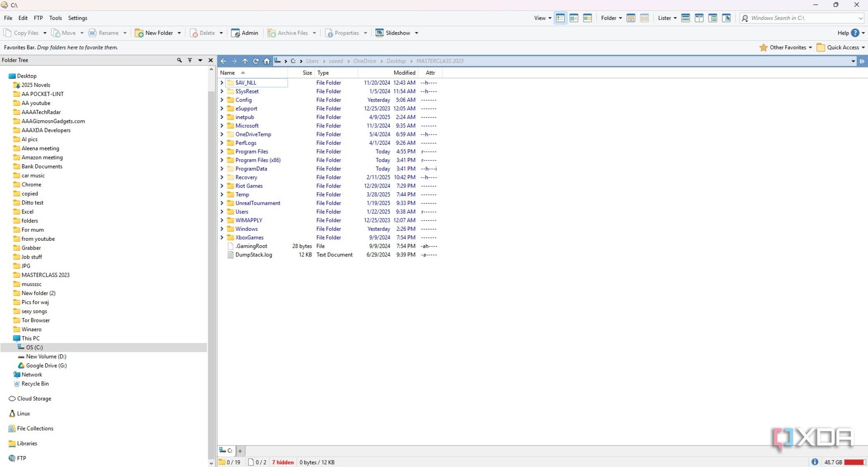Go back using the back arrow
Screen dimensions: 868x467
tap(223, 61)
